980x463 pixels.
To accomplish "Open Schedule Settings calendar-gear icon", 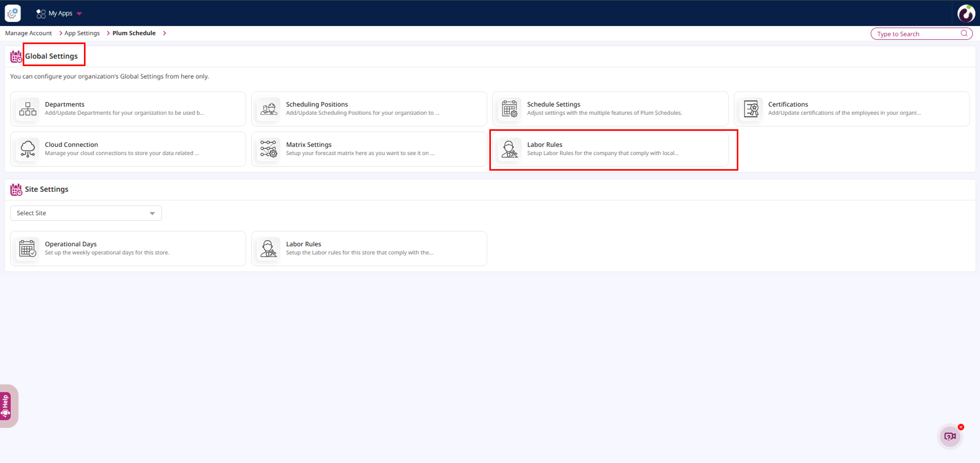I will [x=509, y=109].
